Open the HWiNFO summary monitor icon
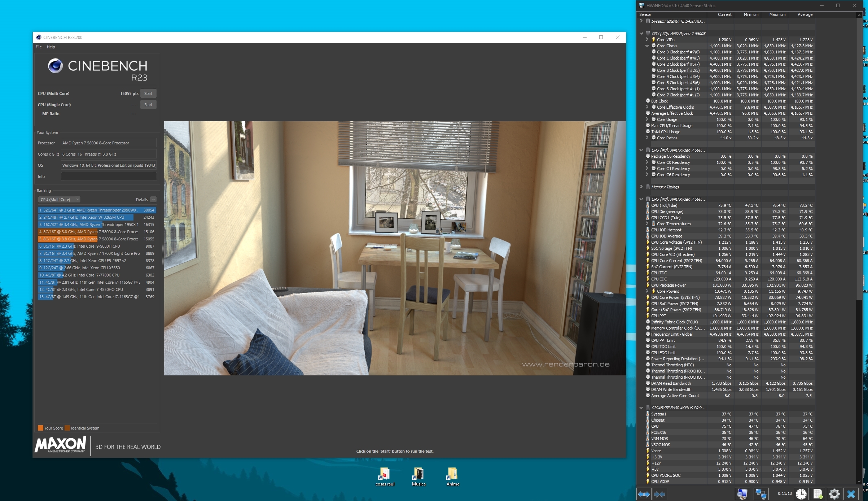The image size is (868, 501). (742, 494)
